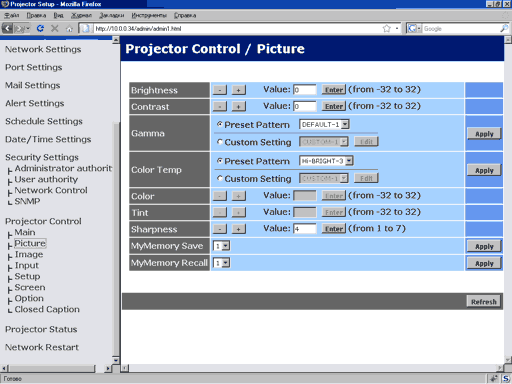Decrease Brightness with minus button

(220, 90)
